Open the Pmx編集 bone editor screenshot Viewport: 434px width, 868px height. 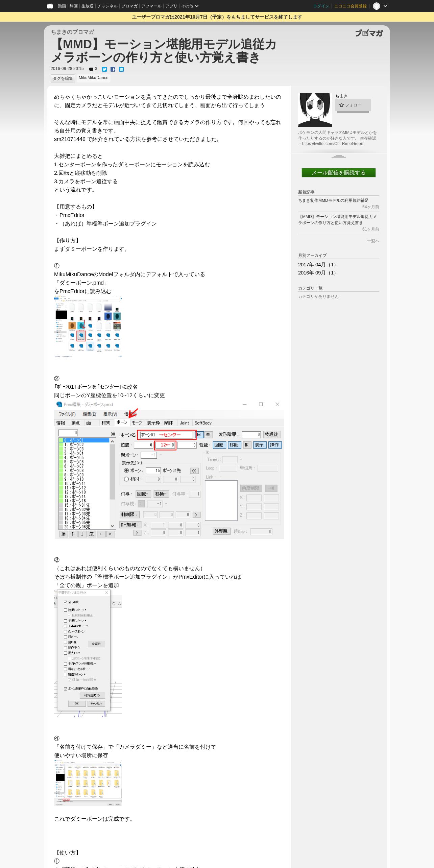coord(169,469)
